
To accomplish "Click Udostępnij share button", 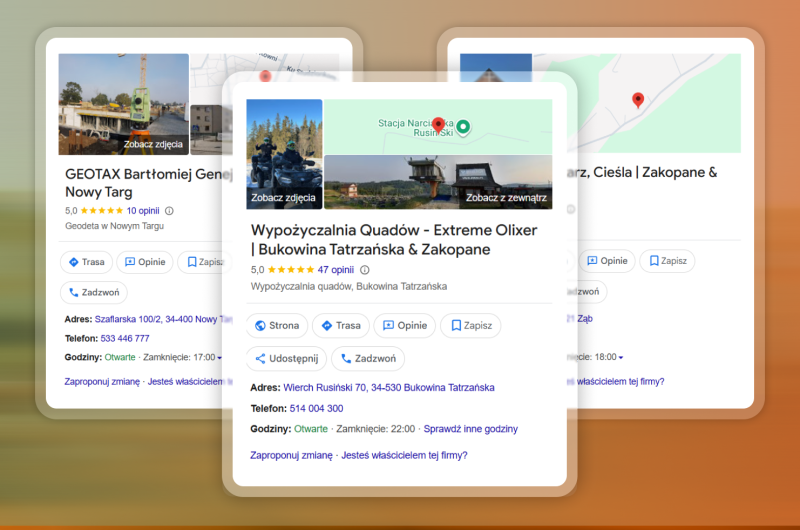I will (287, 359).
